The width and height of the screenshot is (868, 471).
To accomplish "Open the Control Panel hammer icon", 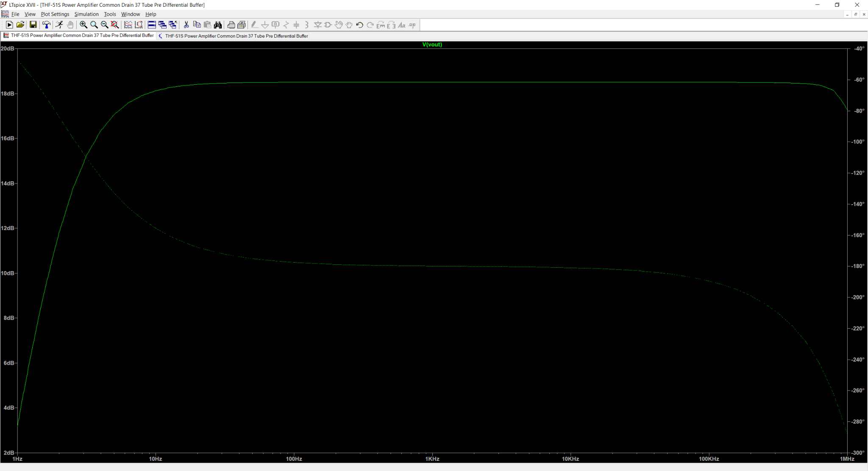I will [46, 25].
